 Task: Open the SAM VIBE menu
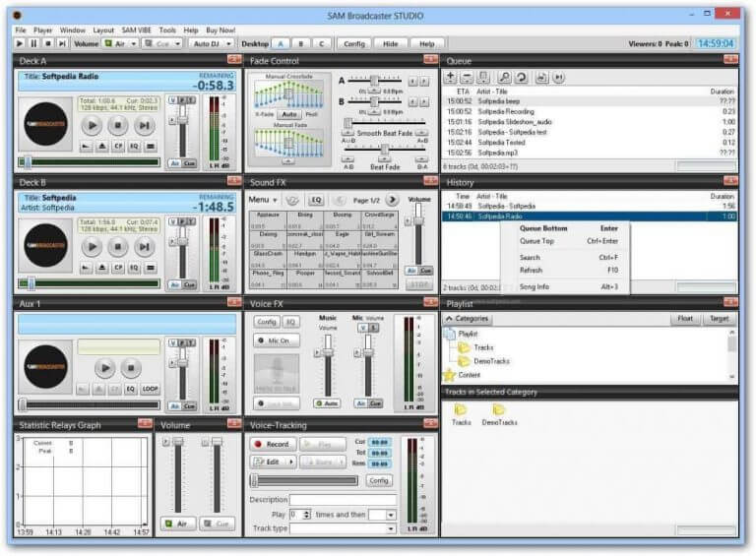[x=137, y=30]
